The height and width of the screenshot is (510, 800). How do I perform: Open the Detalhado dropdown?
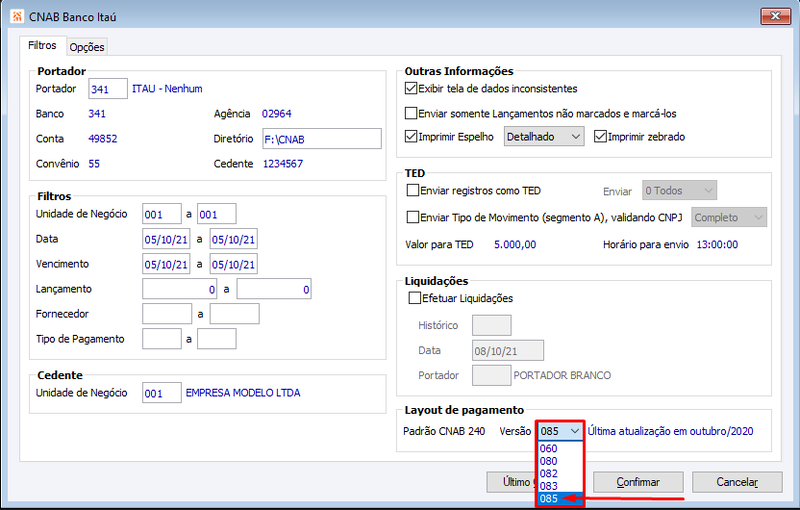[x=544, y=136]
